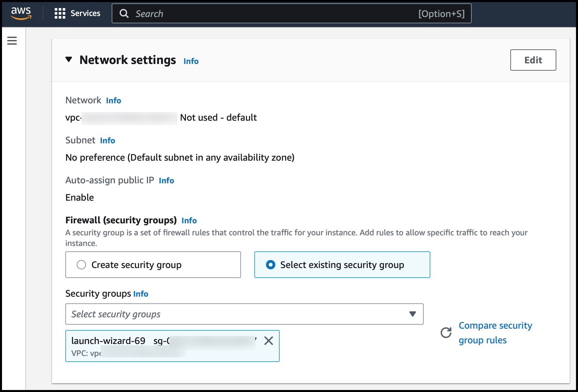Click the Firewall security groups Info link

tap(189, 220)
